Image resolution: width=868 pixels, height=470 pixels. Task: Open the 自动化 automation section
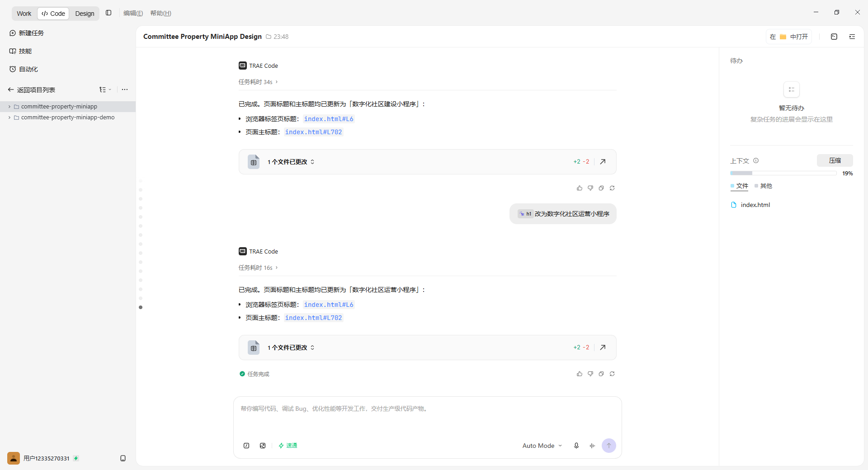coord(24,69)
